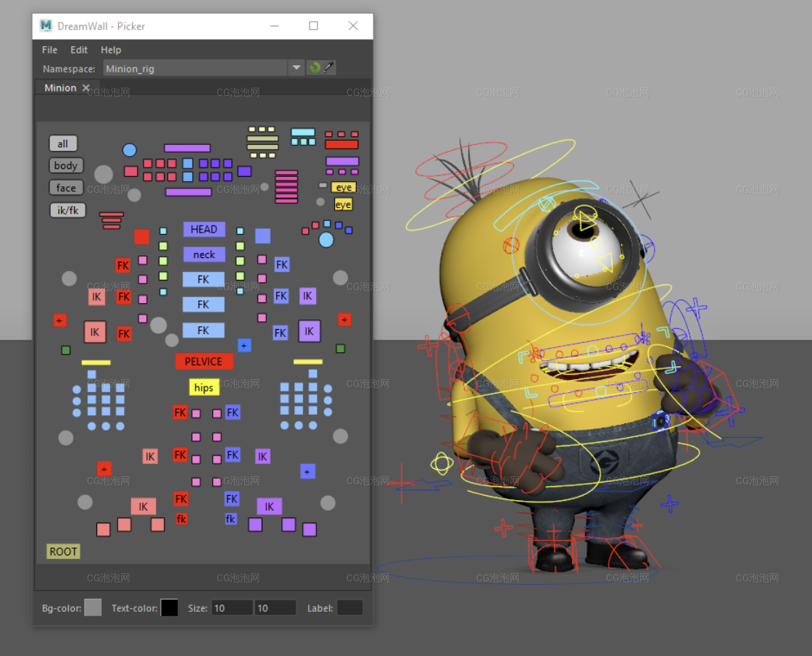Click the red FK button directly above red fk
812x656 pixels.
(x=181, y=499)
